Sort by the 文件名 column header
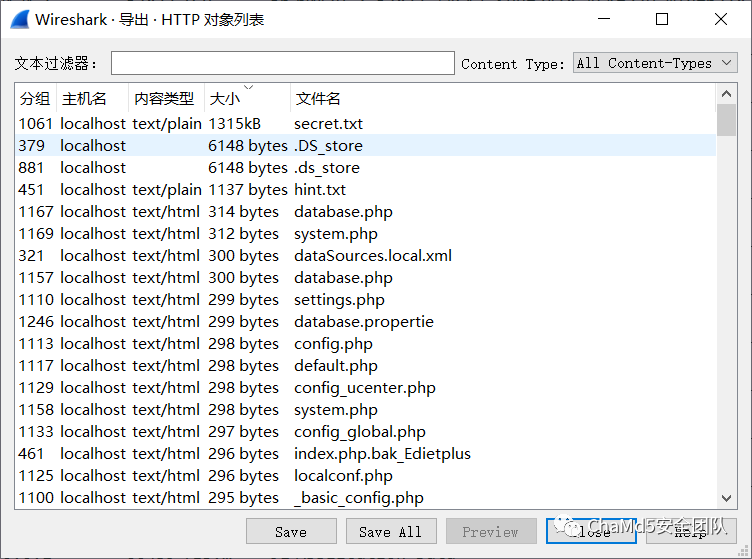Viewport: 752px width, 559px height. (503, 99)
